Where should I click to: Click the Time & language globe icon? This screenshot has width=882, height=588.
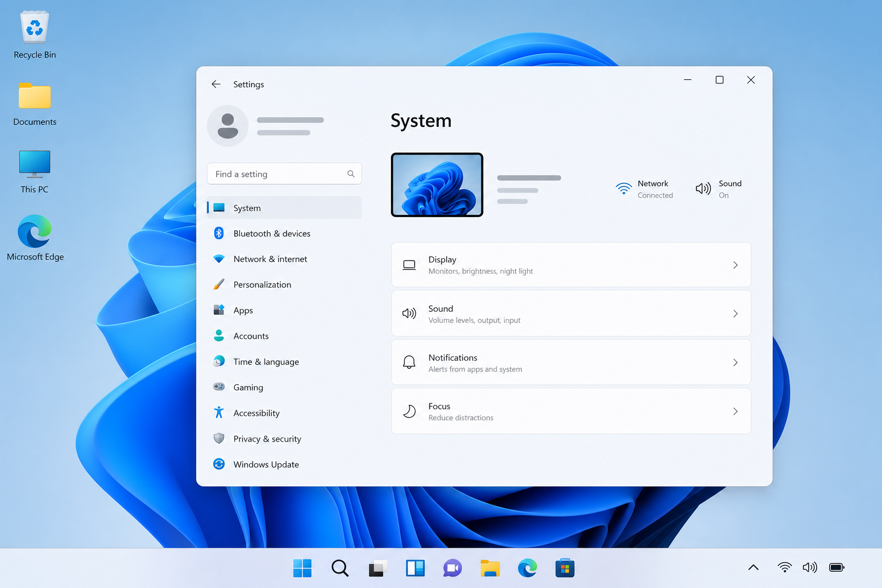(219, 361)
